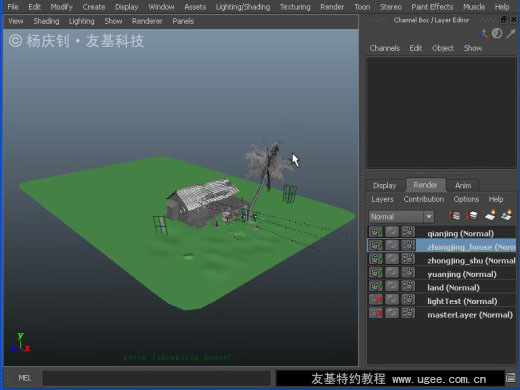Screen dimensions: 520x390
Task: Open render settings icon for qianjing layer
Action: [408, 232]
